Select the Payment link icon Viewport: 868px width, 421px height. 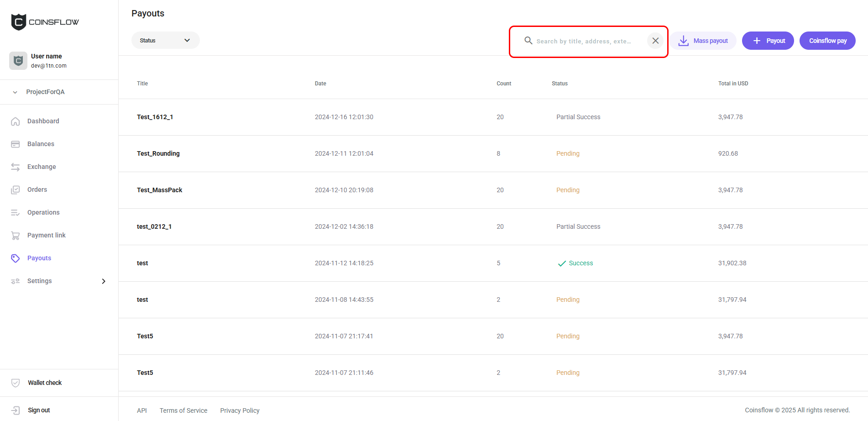[x=16, y=235]
